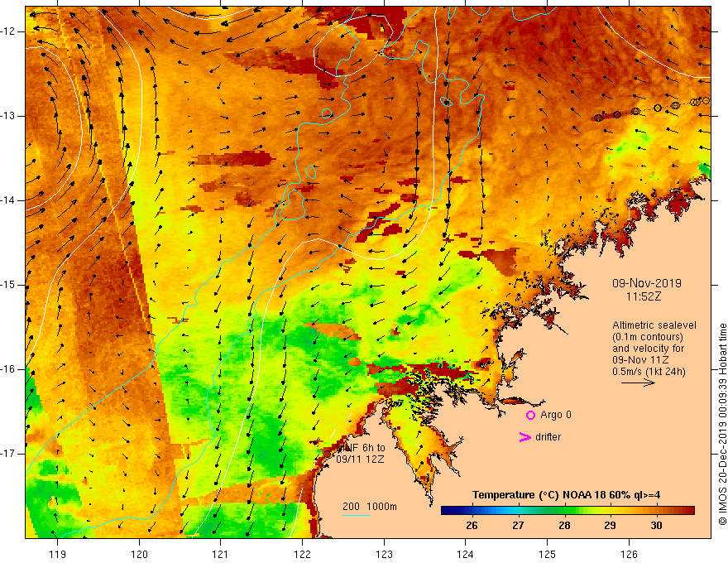
Task: Click the dark blue end of color bar
Action: [x=448, y=511]
